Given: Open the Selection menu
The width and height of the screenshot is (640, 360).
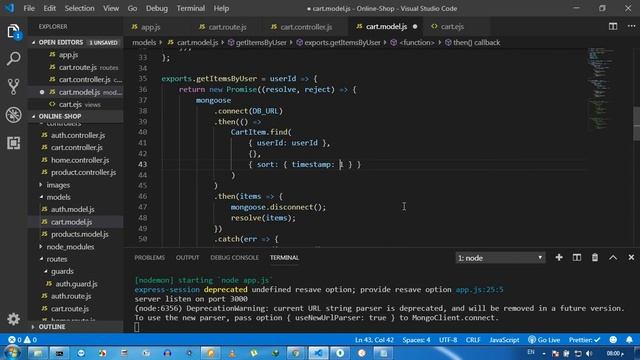Looking at the screenshot, I should point(79,8).
